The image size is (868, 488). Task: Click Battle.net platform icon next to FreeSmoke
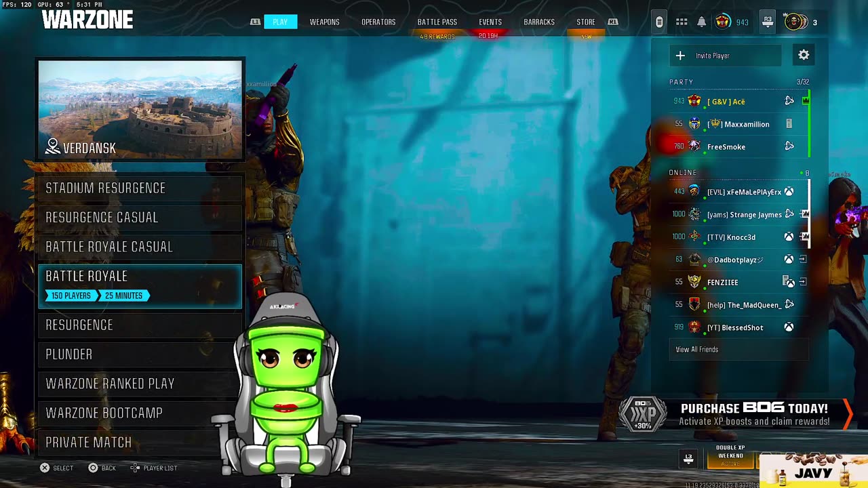click(789, 146)
